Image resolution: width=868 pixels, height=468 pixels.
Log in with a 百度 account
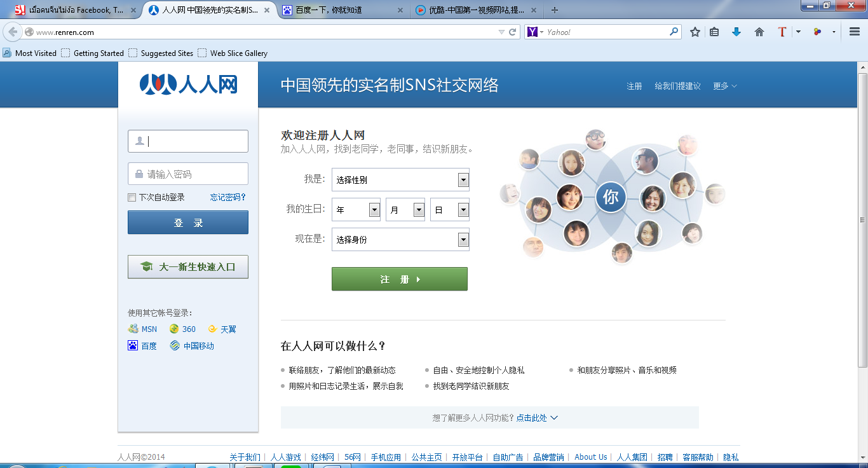[x=142, y=346]
